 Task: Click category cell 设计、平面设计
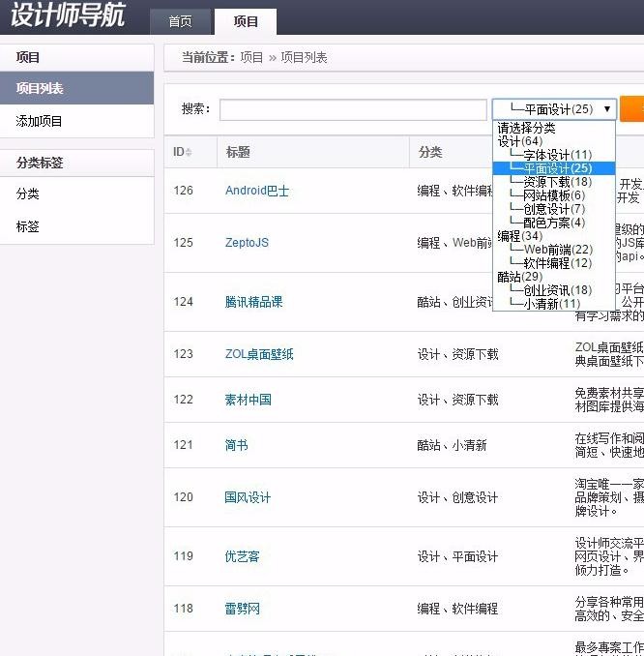pos(458,556)
